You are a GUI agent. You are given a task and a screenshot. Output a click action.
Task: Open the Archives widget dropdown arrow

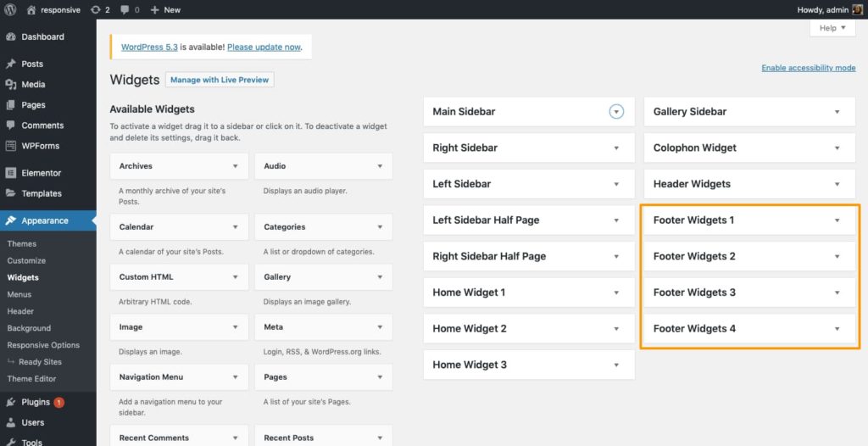pyautogui.click(x=236, y=166)
